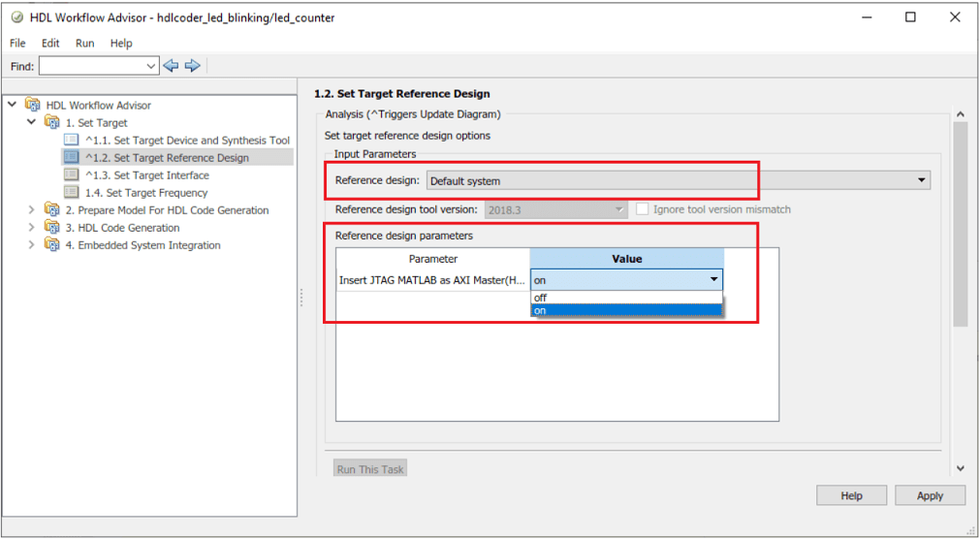Click the Apply button
The image size is (980, 539).
click(x=930, y=495)
